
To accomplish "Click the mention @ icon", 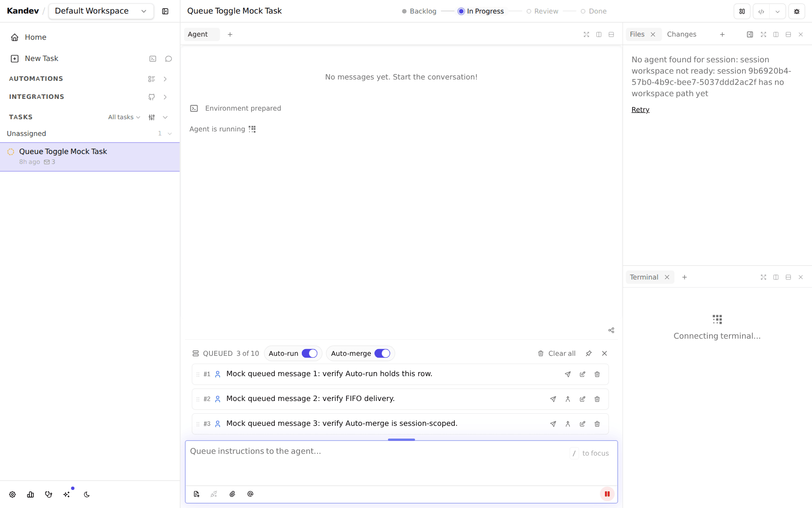I will pos(250,494).
